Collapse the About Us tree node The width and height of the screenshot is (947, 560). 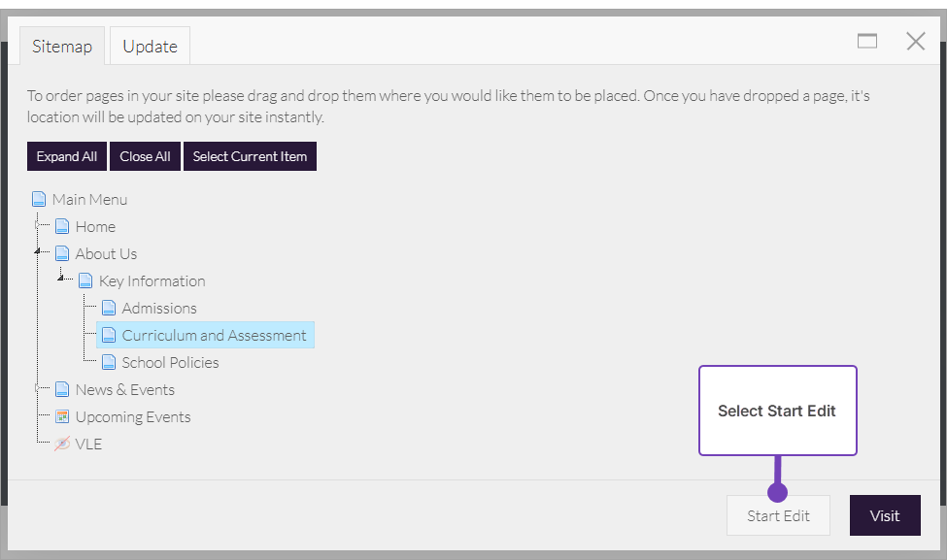coord(38,251)
